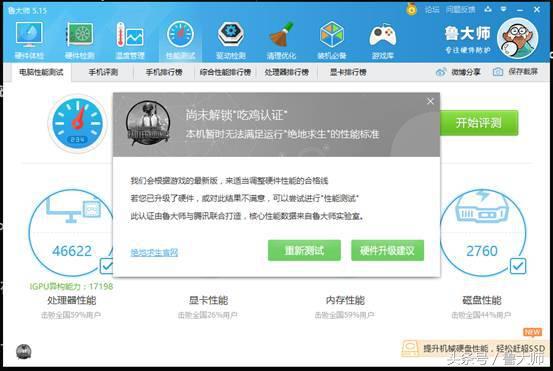
Task: Select the 性能测试 performance test icon
Action: pyautogui.click(x=180, y=39)
